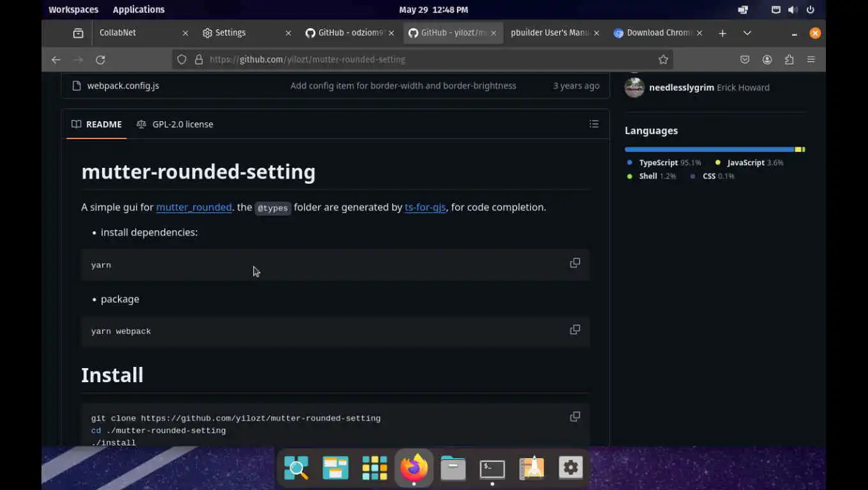Screen dimensions: 868x490
Task: Open the ts-for-gjs link
Action: 425,207
